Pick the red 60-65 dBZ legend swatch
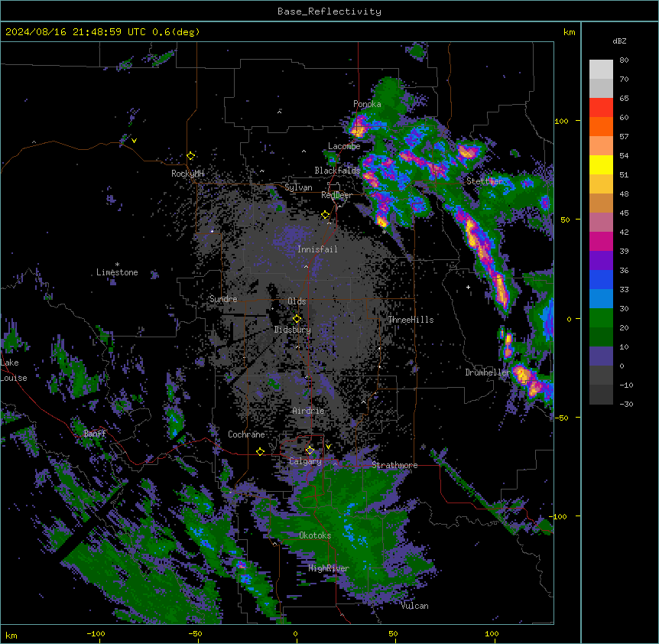659x644 pixels. 601,108
